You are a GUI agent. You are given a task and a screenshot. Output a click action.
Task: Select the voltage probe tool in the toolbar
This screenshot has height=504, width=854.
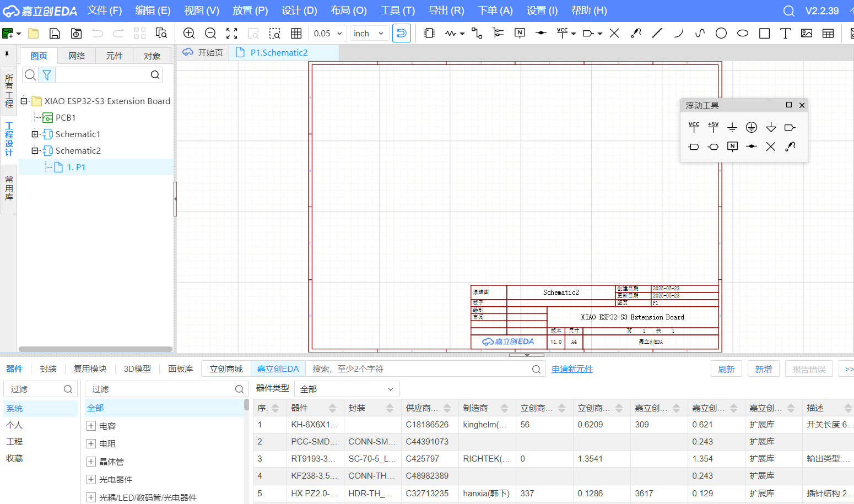[636, 33]
